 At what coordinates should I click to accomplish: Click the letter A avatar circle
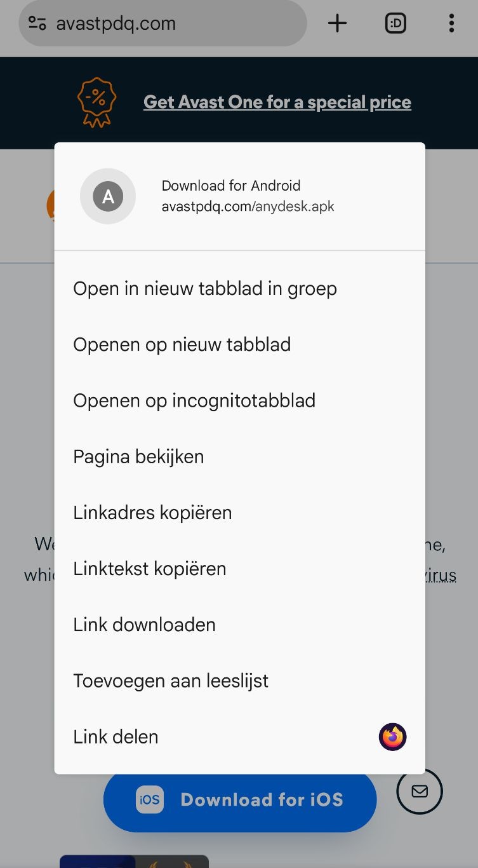pyautogui.click(x=108, y=196)
